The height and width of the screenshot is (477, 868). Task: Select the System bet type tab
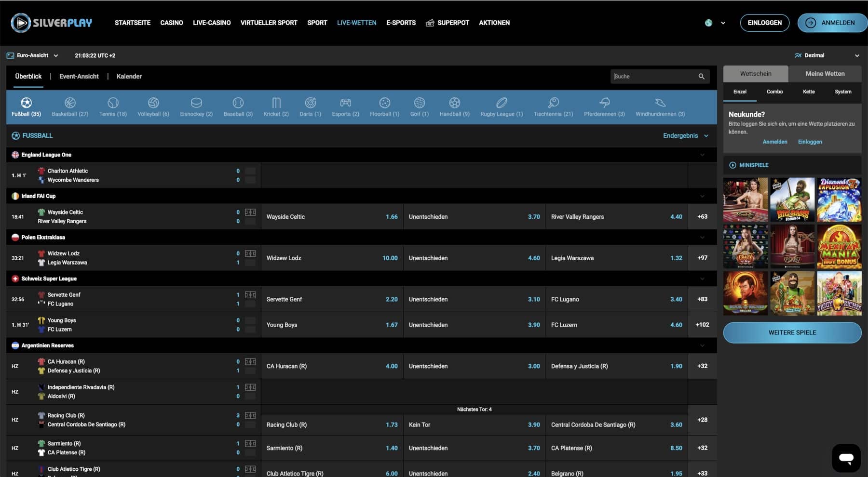843,92
